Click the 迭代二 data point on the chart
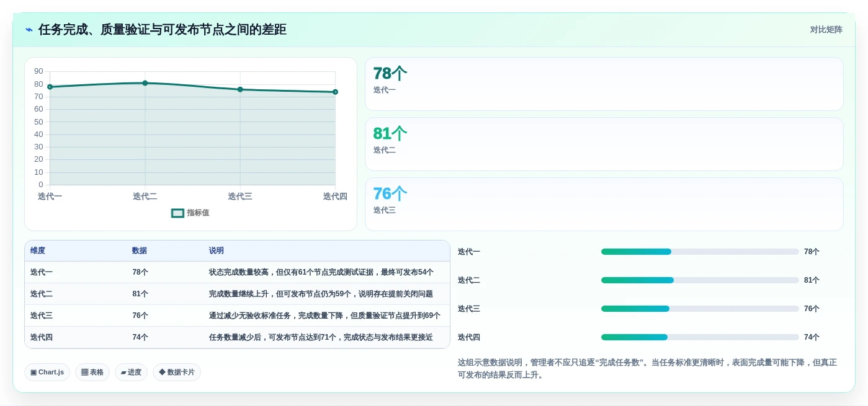 [x=145, y=83]
